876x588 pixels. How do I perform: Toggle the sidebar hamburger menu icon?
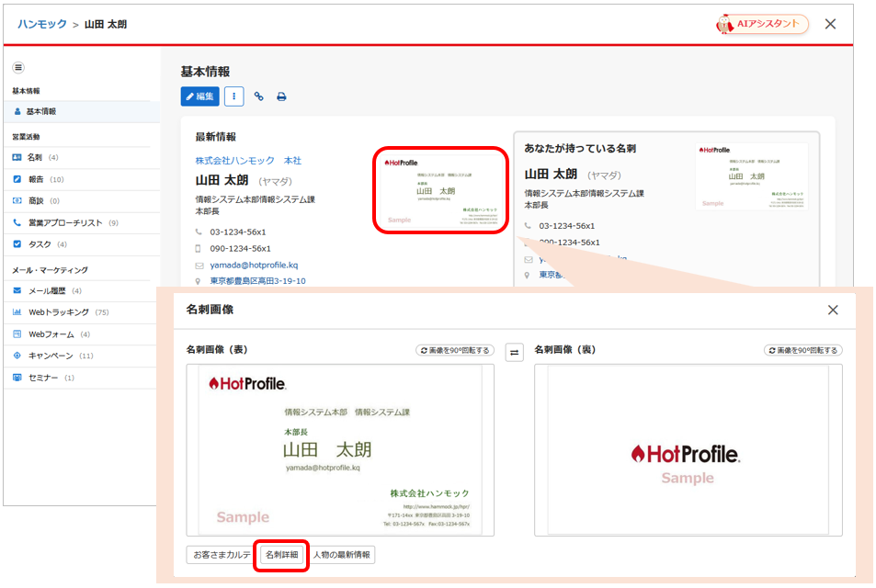18,68
